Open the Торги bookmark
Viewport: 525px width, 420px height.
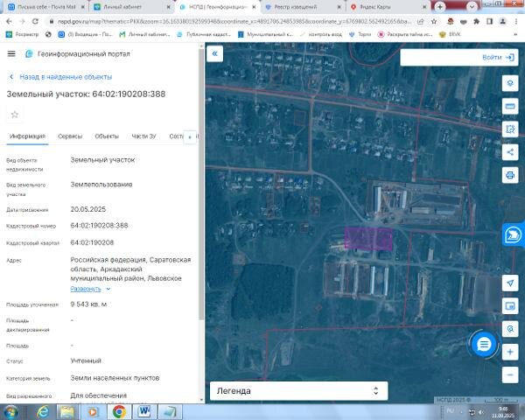[x=360, y=34]
